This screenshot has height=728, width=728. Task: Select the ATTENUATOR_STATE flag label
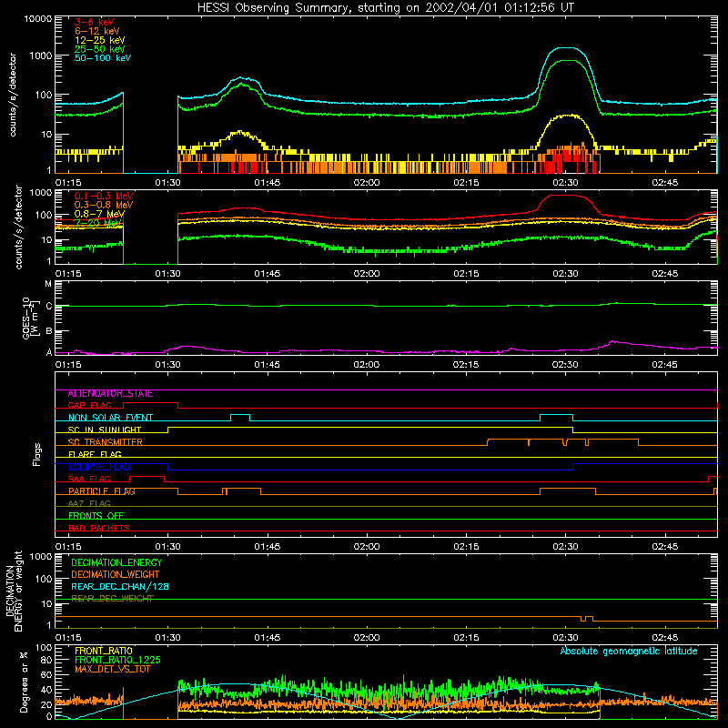pos(110,394)
